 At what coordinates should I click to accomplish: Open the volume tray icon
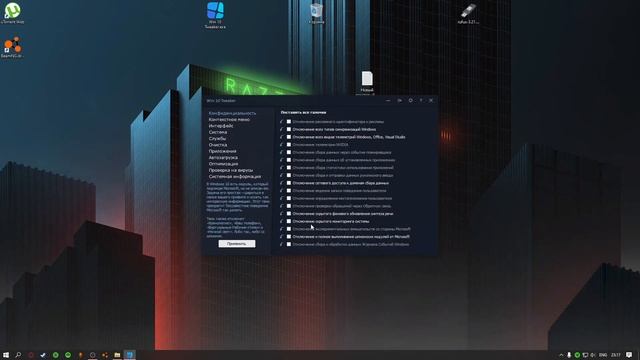(593, 355)
